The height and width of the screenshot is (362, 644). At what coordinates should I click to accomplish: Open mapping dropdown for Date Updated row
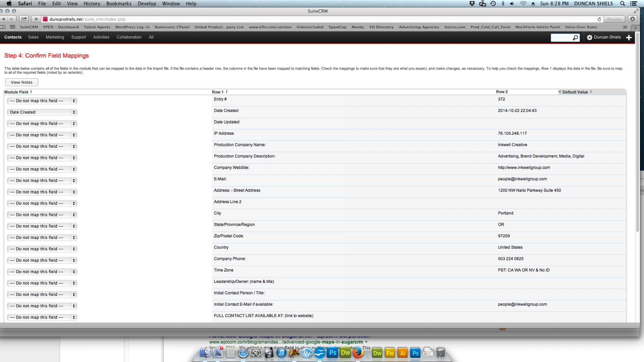(x=42, y=123)
